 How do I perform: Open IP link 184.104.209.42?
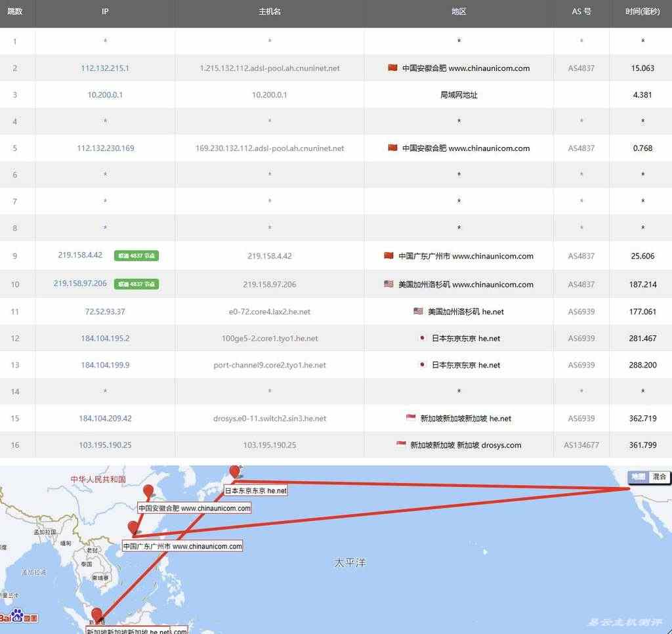[105, 418]
